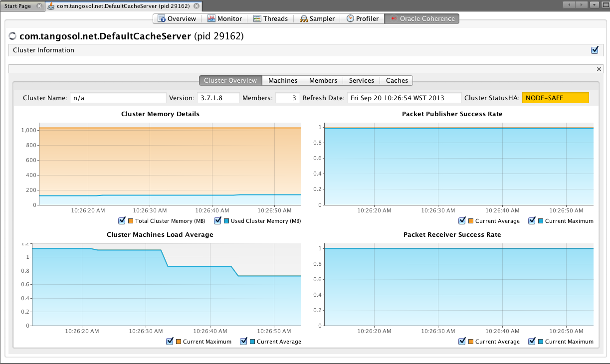The width and height of the screenshot is (610, 364).
Task: Open the Threads view icon
Action: pos(257,18)
